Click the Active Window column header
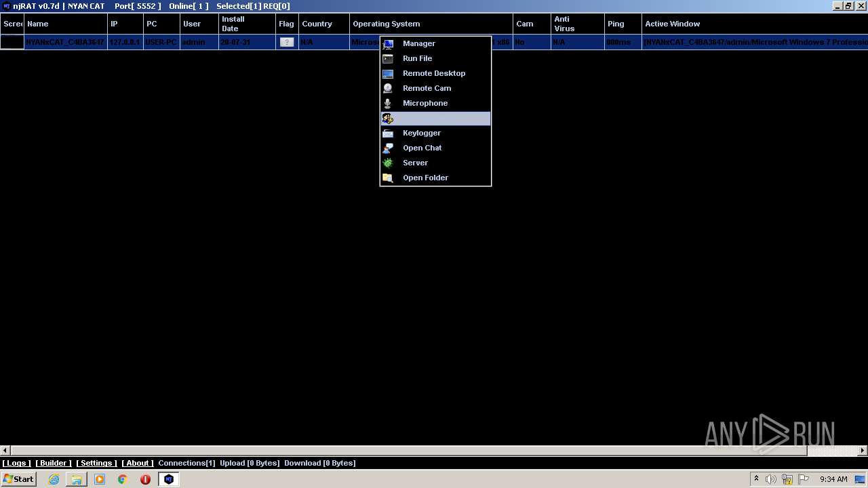This screenshot has width=868, height=488. [x=755, y=24]
